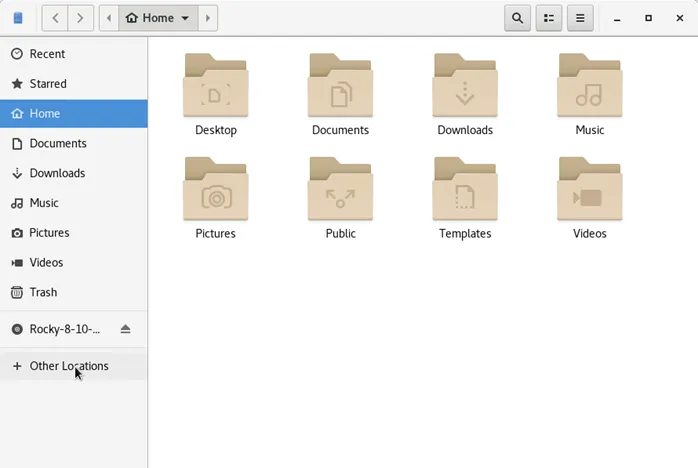Select Starred in the sidebar
The image size is (698, 468).
coord(73,84)
